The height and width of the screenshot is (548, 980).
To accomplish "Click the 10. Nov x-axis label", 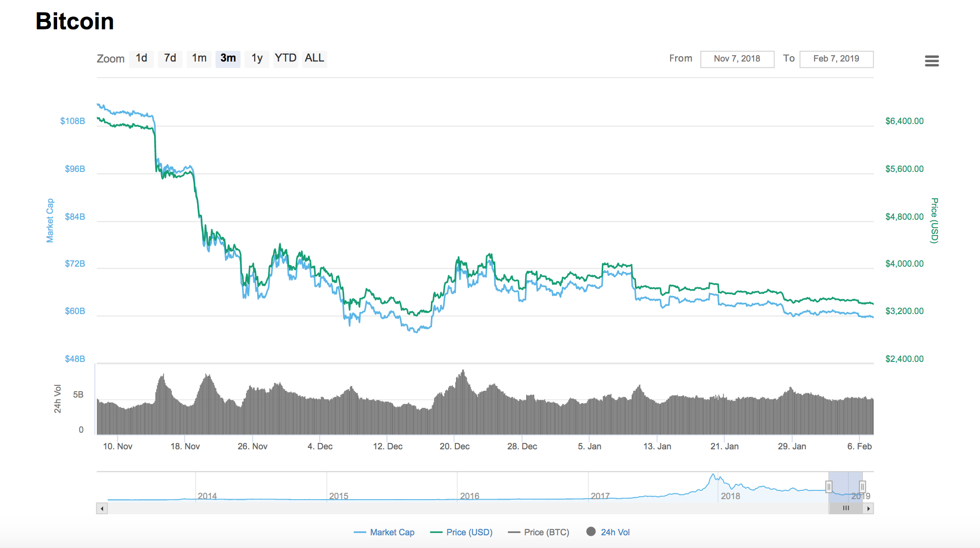I will pyautogui.click(x=118, y=446).
